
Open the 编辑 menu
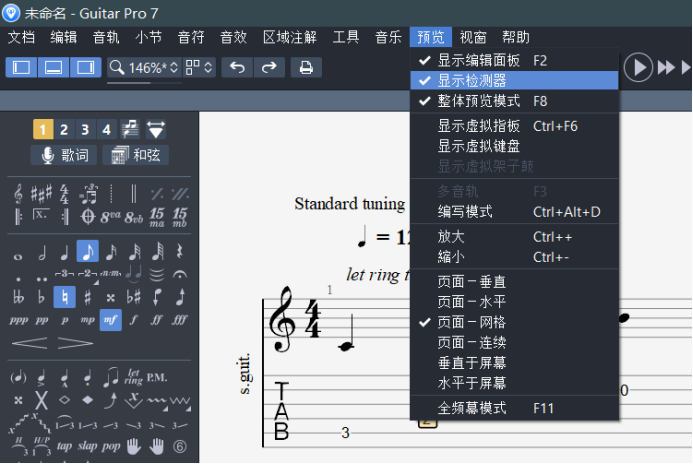(64, 37)
